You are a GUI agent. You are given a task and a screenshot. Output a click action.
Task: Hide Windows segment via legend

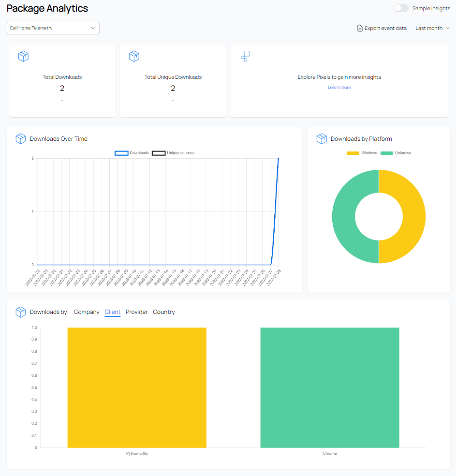[353, 153]
